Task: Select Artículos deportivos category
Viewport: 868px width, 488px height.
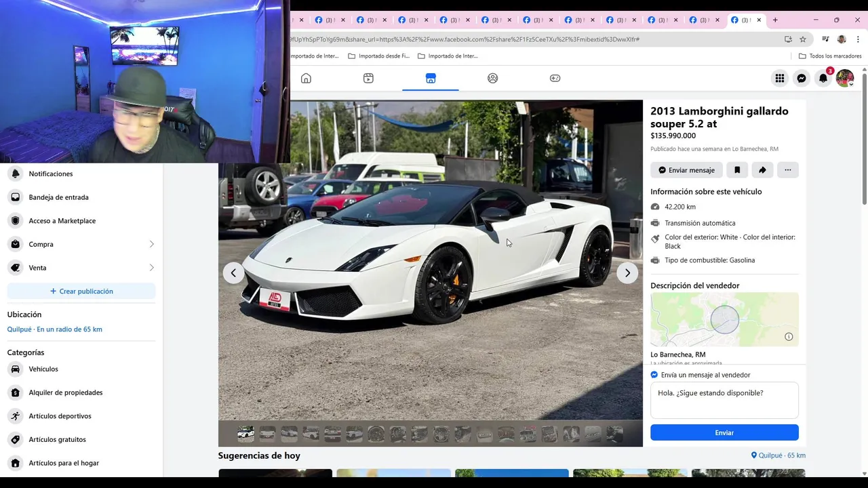Action: (x=81, y=416)
